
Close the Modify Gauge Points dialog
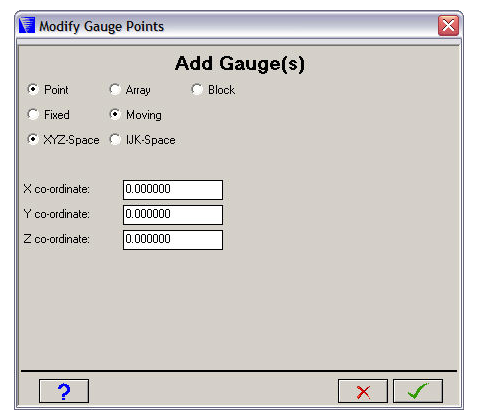(x=448, y=26)
